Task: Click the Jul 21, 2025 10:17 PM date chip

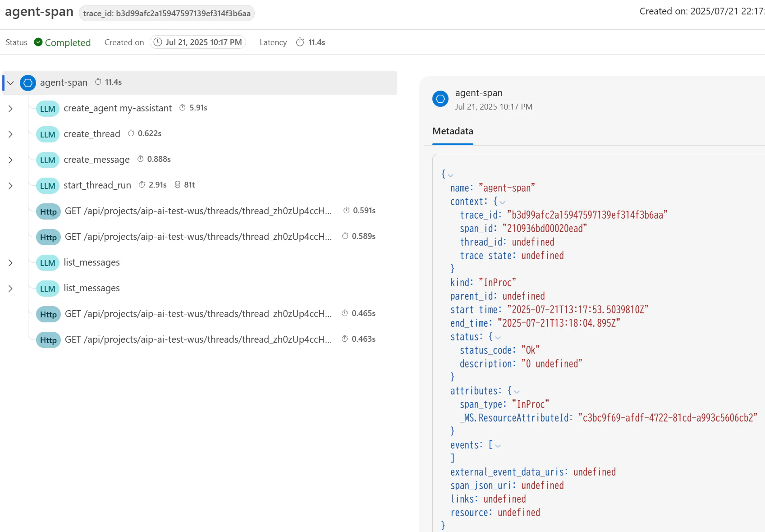Action: pos(198,42)
